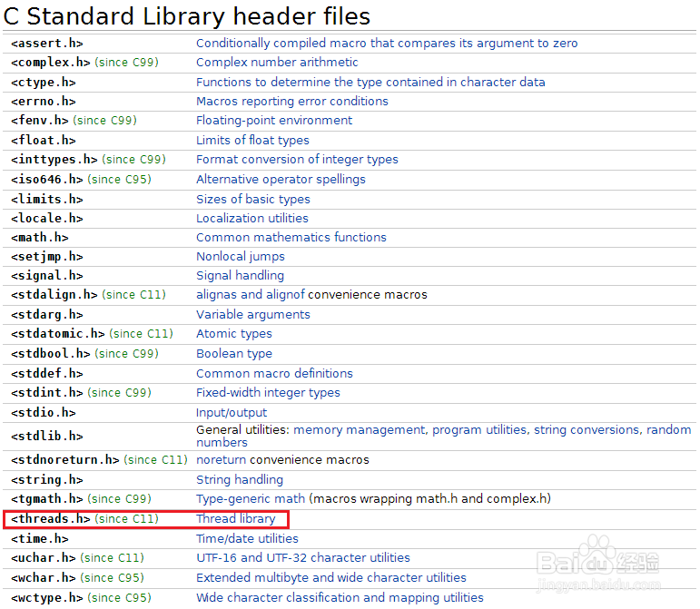
Task: Open the 'noreturn' link
Action: click(221, 460)
